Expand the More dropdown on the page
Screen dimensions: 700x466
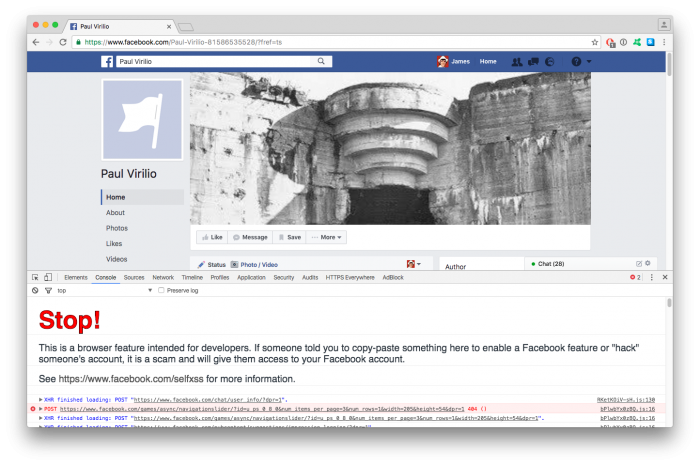326,237
